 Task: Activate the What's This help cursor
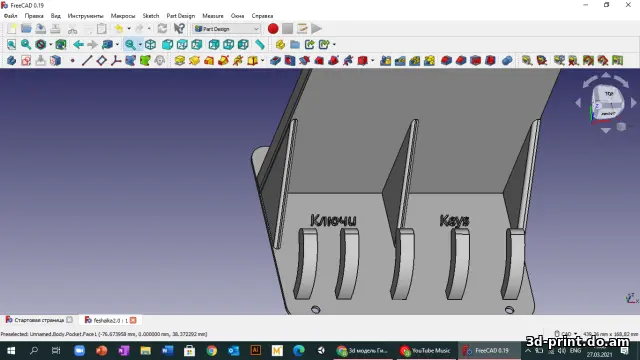pos(179,29)
